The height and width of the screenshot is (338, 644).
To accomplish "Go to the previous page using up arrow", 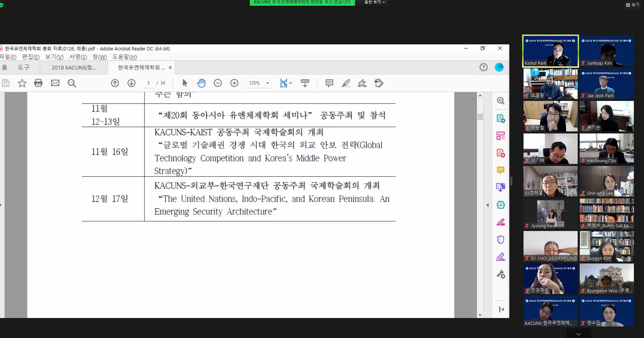I will [x=115, y=83].
